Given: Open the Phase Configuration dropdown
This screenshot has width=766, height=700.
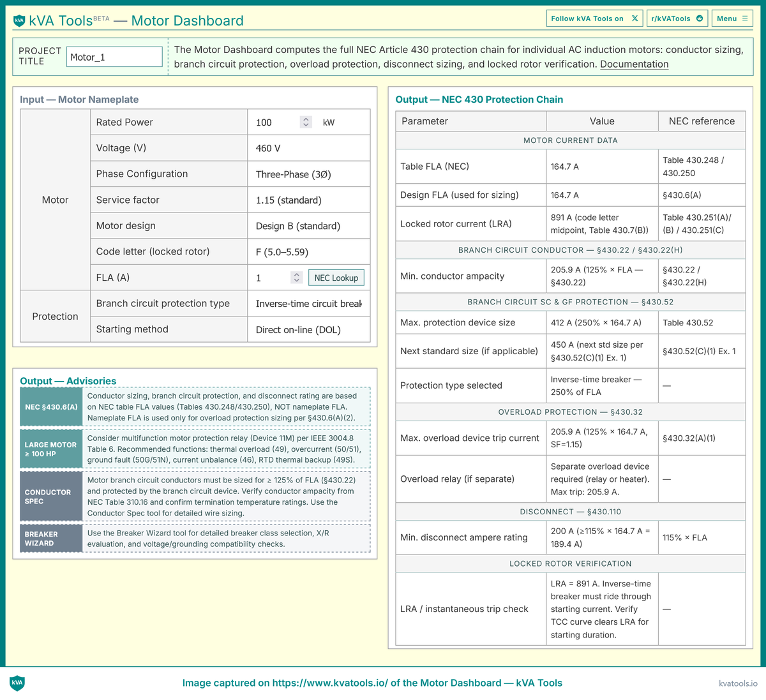Looking at the screenshot, I should [309, 174].
